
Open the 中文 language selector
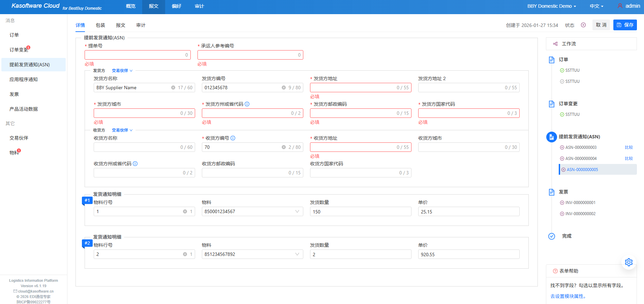[x=596, y=6]
